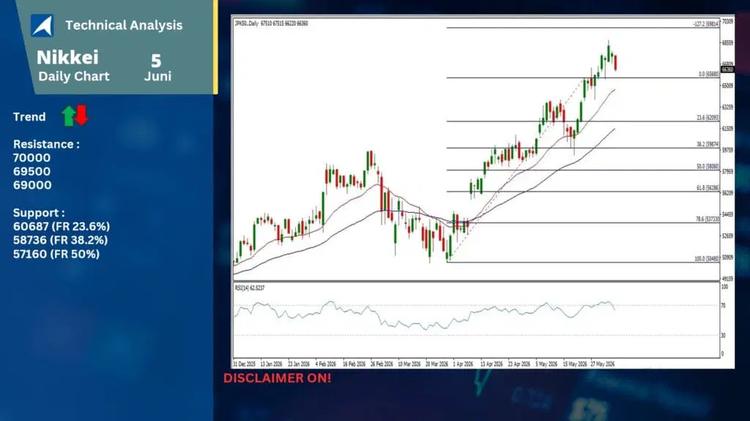Click the "1 Apr 2026" date axis label
This screenshot has width=750, height=421.
tap(463, 364)
